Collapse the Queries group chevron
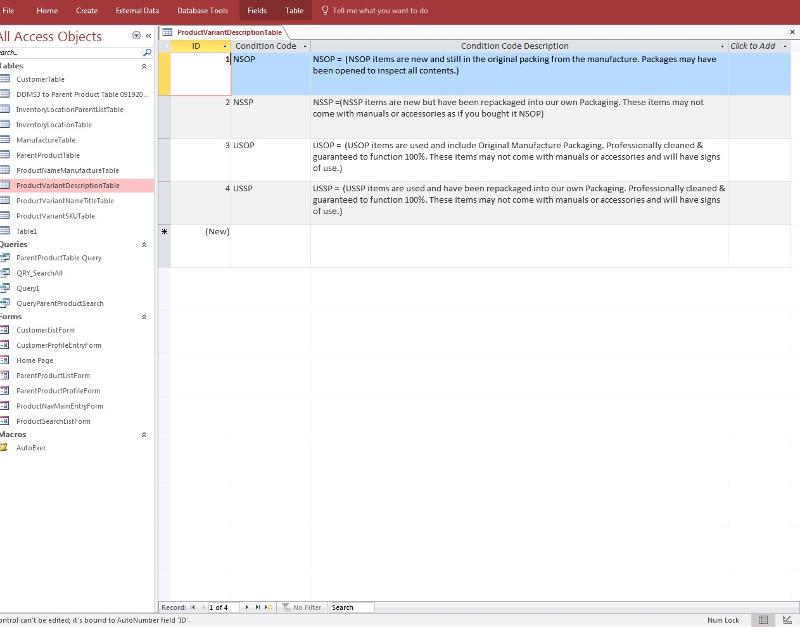Viewport: 800px width, 627px height. click(143, 244)
